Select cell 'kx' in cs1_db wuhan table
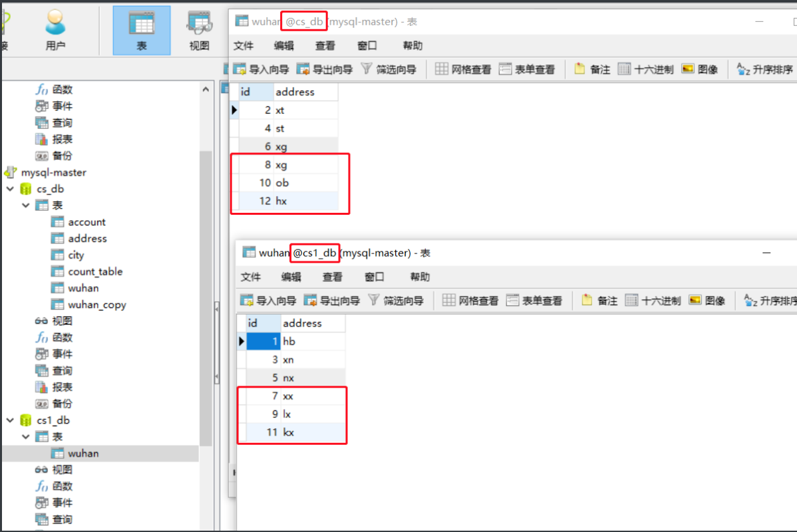The width and height of the screenshot is (797, 532). tap(313, 432)
